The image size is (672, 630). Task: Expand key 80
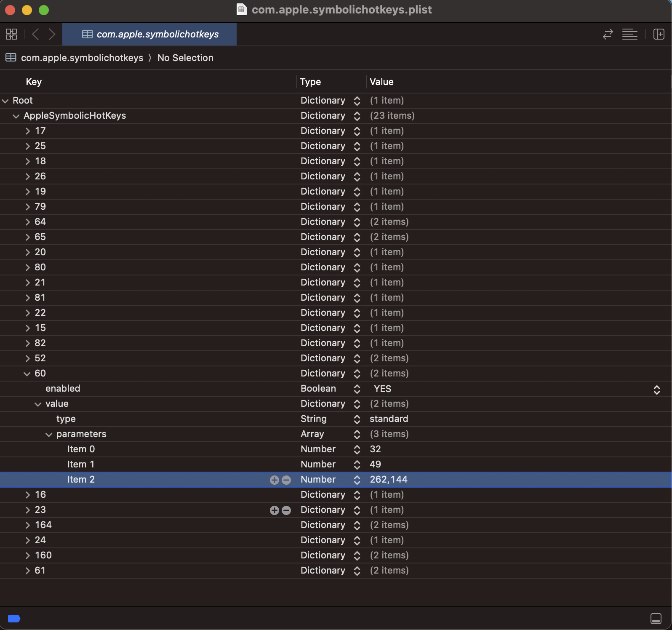click(x=28, y=267)
